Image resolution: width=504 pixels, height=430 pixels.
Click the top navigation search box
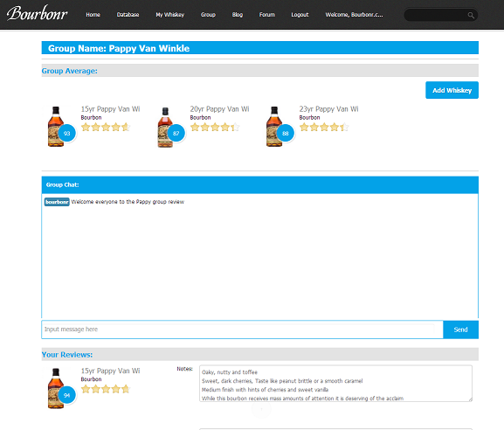tap(440, 15)
